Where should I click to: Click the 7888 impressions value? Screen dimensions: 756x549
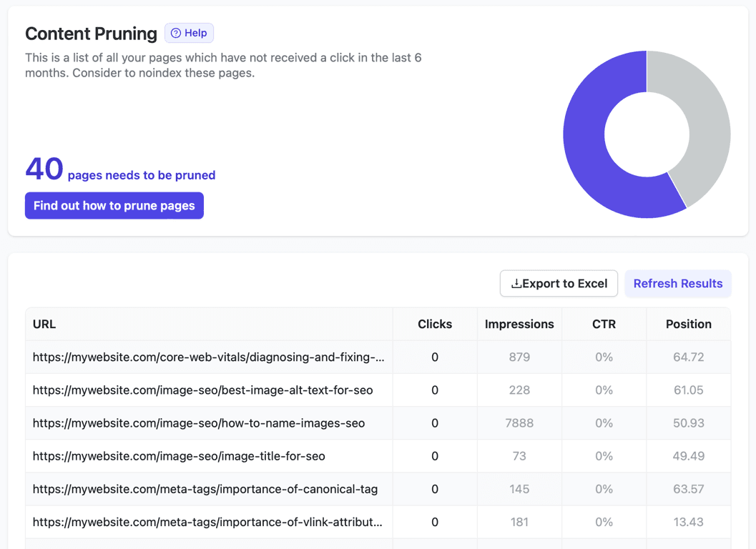pos(519,423)
